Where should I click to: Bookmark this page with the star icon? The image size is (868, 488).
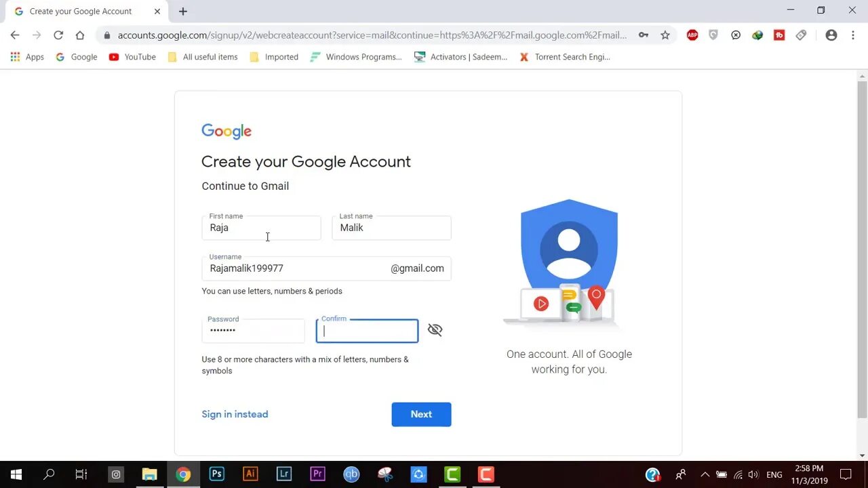point(665,35)
